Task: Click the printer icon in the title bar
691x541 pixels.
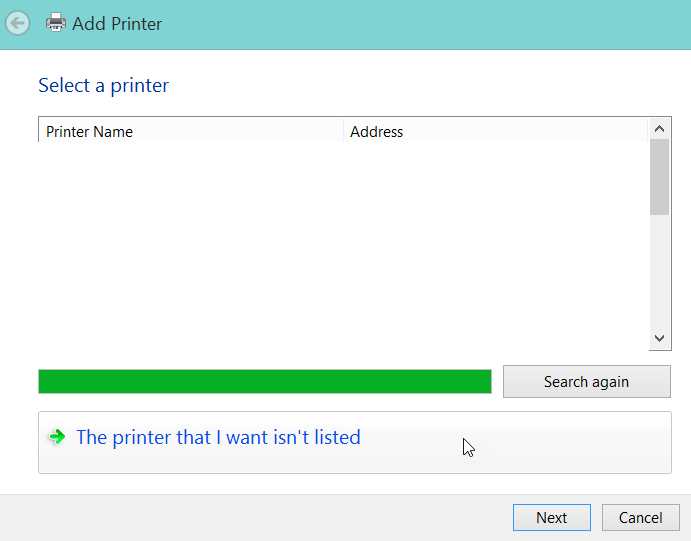Action: coord(56,23)
